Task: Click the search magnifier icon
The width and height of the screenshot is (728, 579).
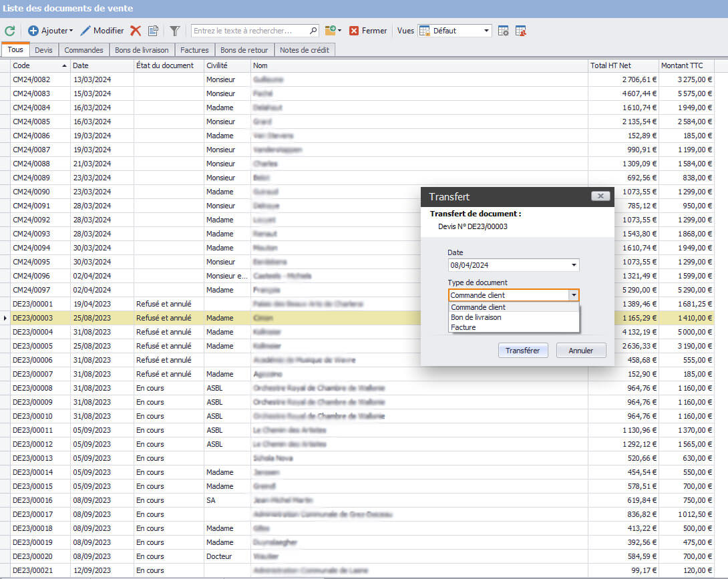Action: tap(313, 31)
